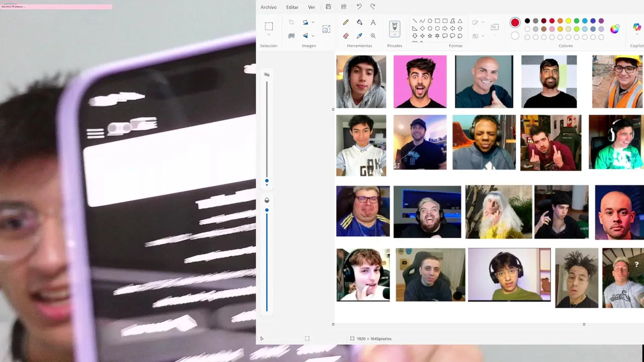Screen dimensions: 644x362
Task: Select the Text tool
Action: click(373, 22)
